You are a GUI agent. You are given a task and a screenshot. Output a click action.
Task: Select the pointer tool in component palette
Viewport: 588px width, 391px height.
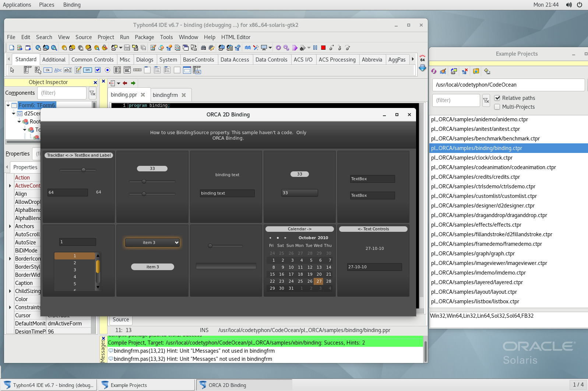[12, 70]
